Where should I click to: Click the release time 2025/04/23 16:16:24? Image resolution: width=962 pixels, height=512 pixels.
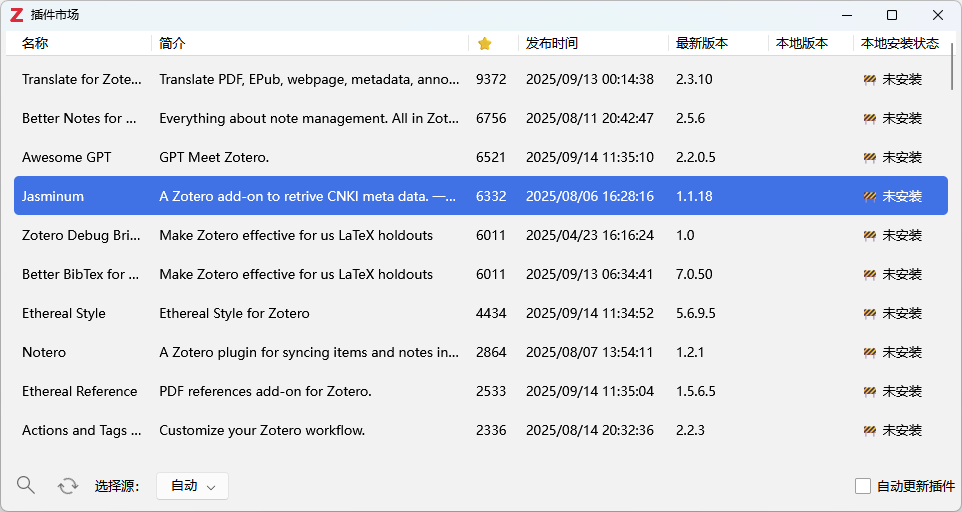click(x=590, y=235)
